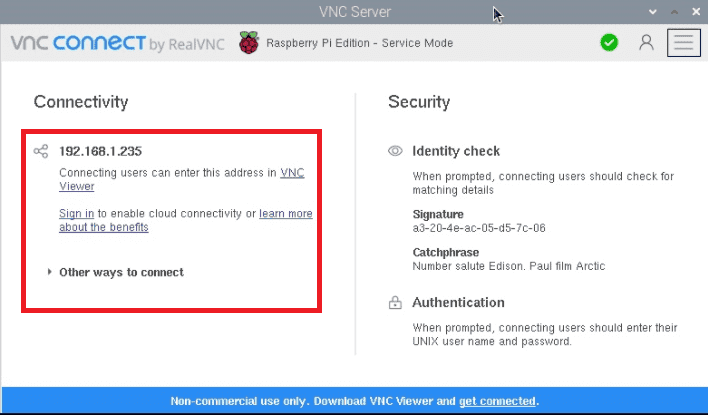Click the Security heading
This screenshot has width=708, height=417.
coord(419,102)
